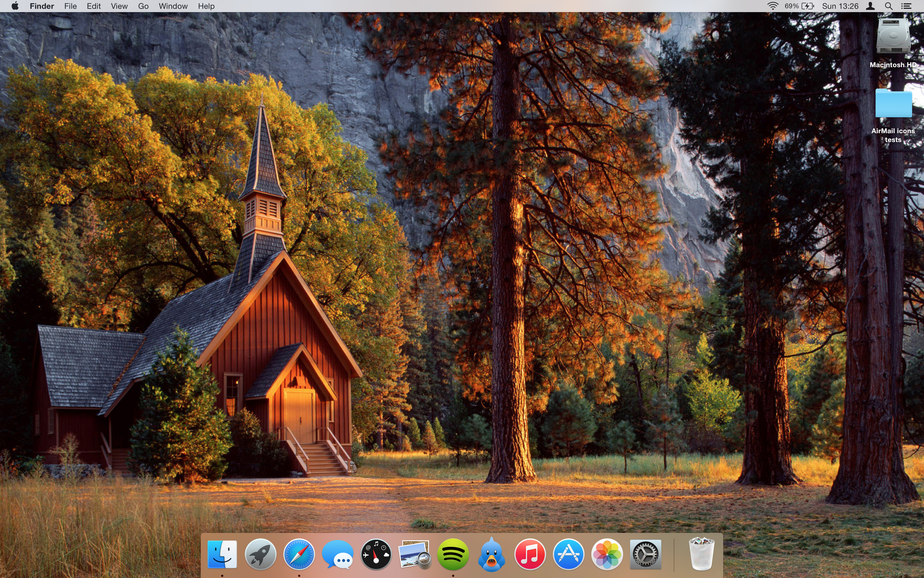Click the Sun 13:26 clock
The height and width of the screenshot is (578, 924).
(840, 6)
